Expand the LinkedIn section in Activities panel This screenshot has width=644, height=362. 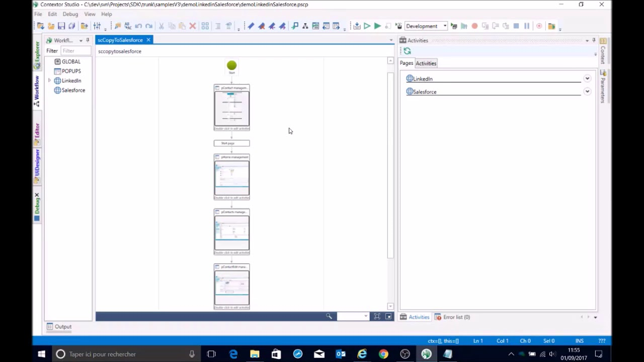(x=587, y=79)
